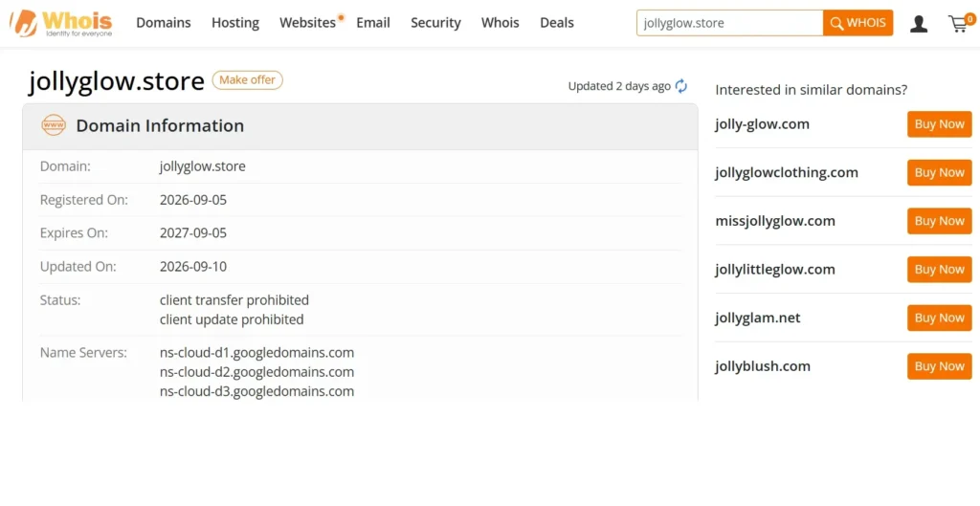Click the refresh icon beside Updated 2 days ago
The image size is (980, 506).
point(681,86)
